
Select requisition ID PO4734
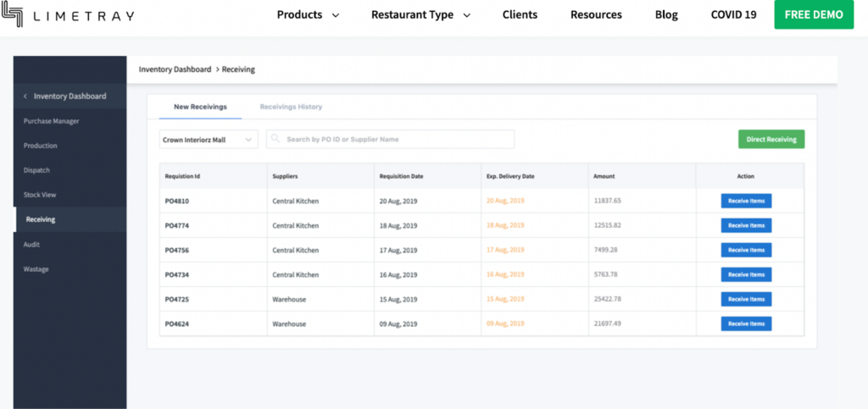click(x=176, y=274)
